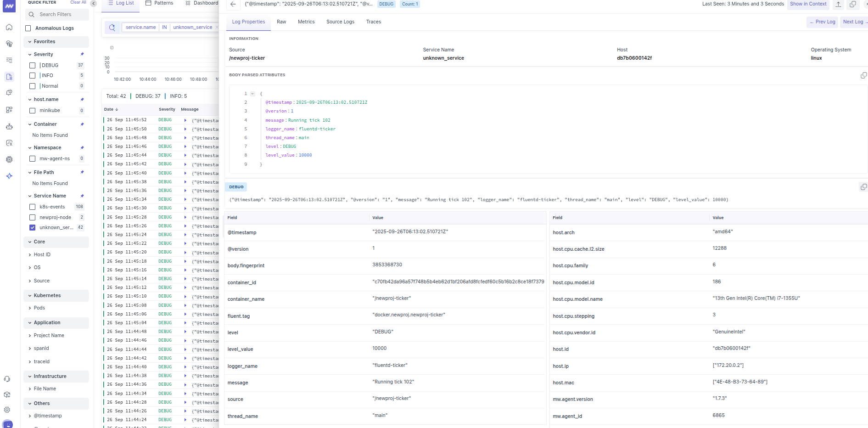Pin the Severity filter group
The image size is (868, 428).
[x=82, y=54]
